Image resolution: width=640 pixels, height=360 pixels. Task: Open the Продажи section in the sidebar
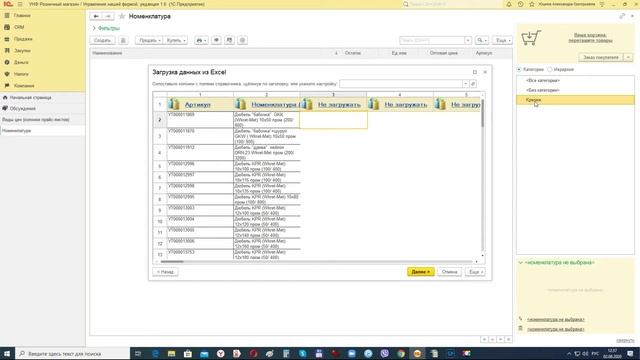(23, 39)
